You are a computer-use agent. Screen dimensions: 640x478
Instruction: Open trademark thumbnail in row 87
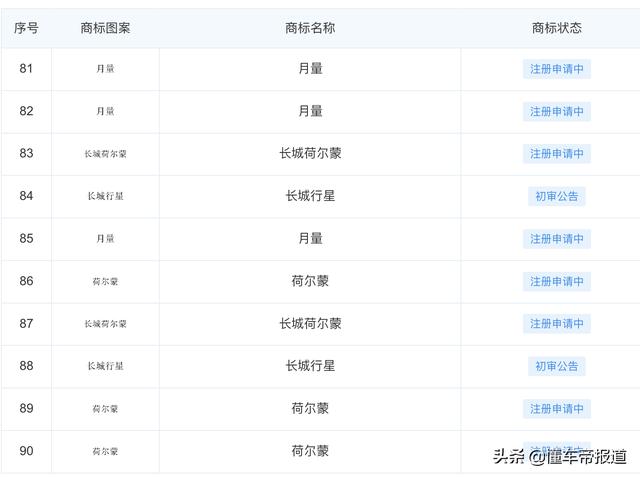pyautogui.click(x=105, y=324)
